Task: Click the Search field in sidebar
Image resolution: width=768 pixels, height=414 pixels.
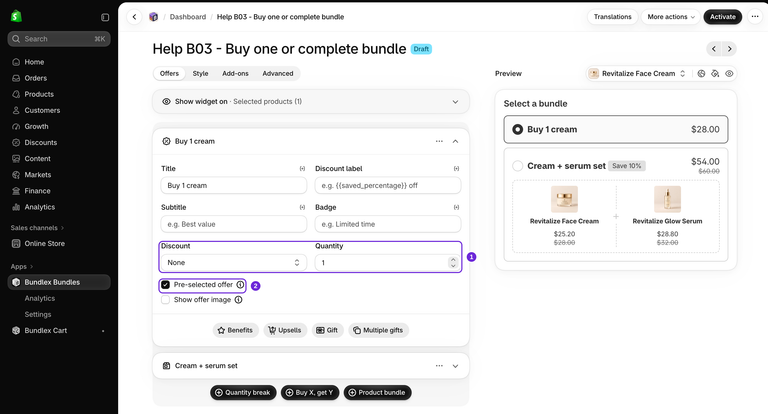Action: point(59,39)
